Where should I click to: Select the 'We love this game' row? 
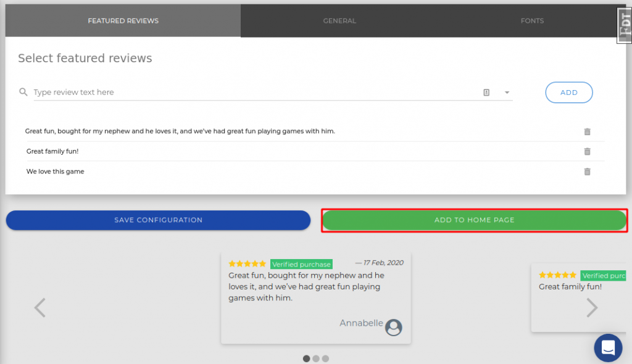(315, 172)
